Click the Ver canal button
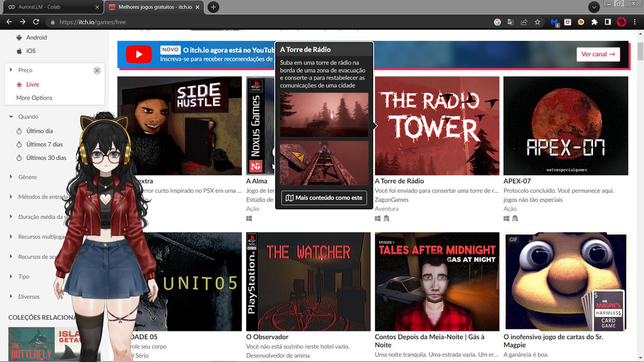Image resolution: width=644 pixels, height=362 pixels. (598, 54)
